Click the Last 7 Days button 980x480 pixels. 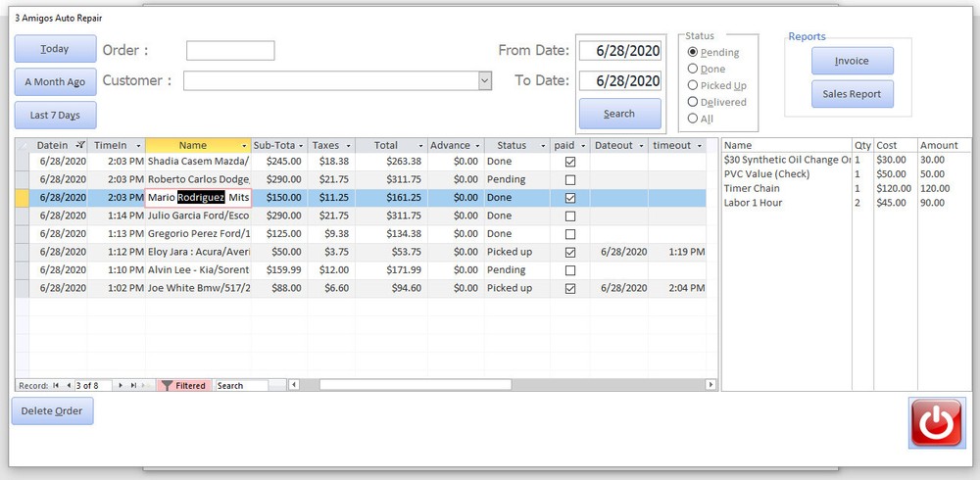point(55,115)
